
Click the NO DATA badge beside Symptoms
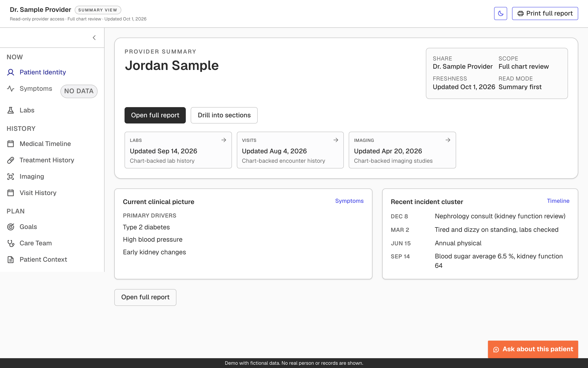coord(79,91)
